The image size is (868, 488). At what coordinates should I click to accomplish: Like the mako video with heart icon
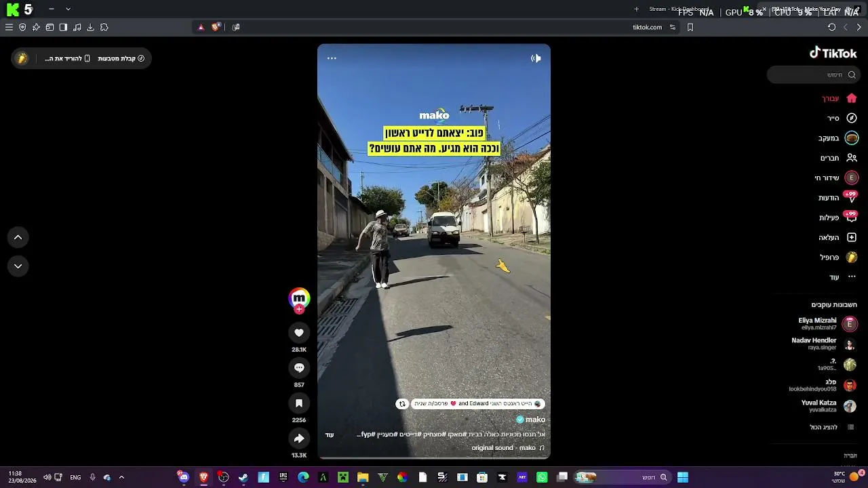tap(299, 333)
